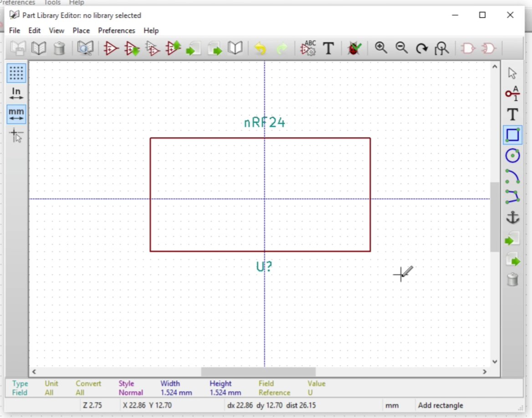Update current component in library
This screenshot has width=532, height=418.
173,48
